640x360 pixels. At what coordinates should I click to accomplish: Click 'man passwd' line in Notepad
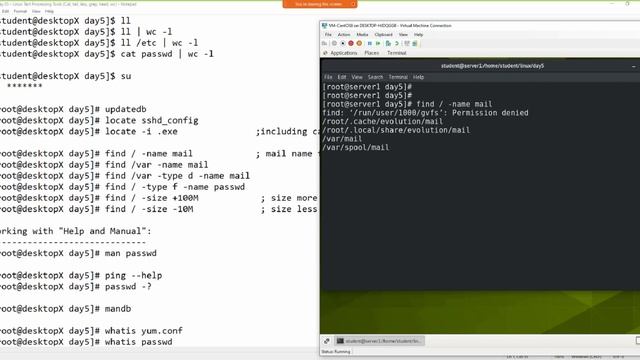131,253
